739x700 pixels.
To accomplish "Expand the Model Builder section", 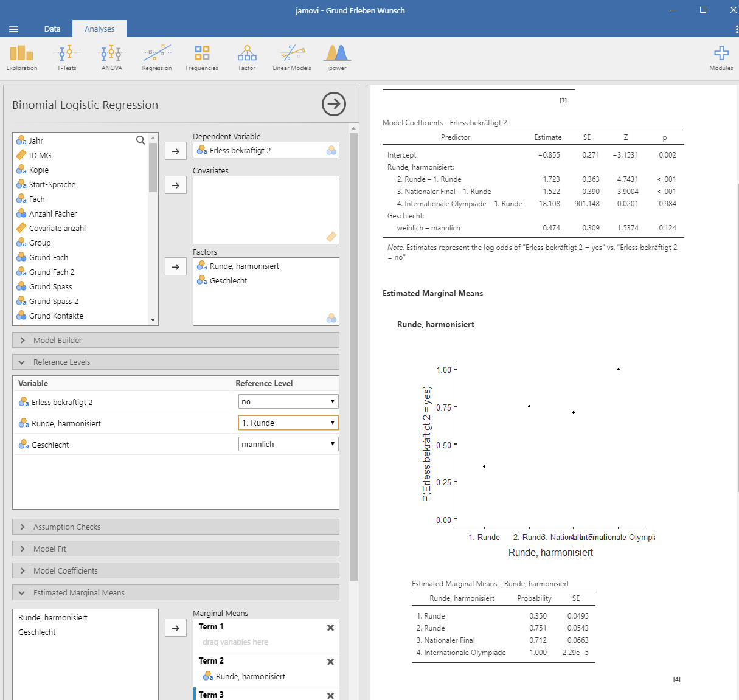I will [x=176, y=340].
